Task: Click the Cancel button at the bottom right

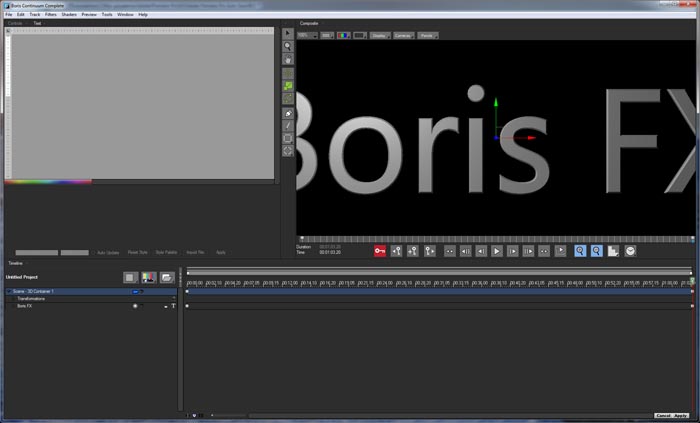Action: pos(663,415)
